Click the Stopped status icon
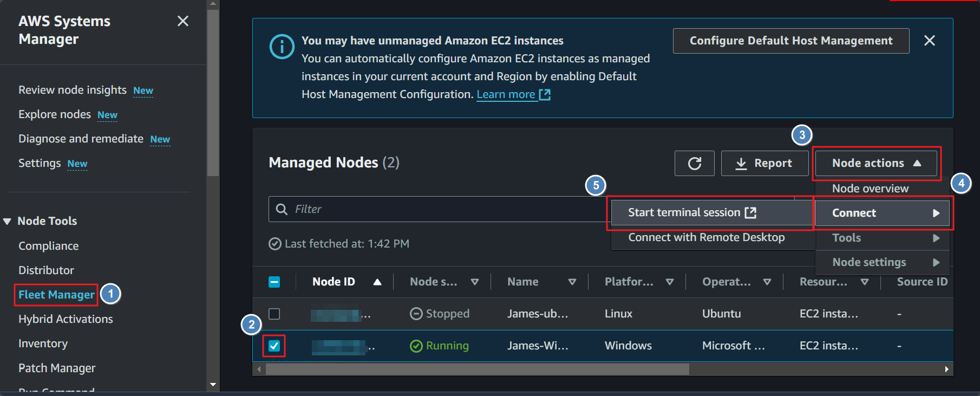Viewport: 980px width, 396px height. coord(416,314)
